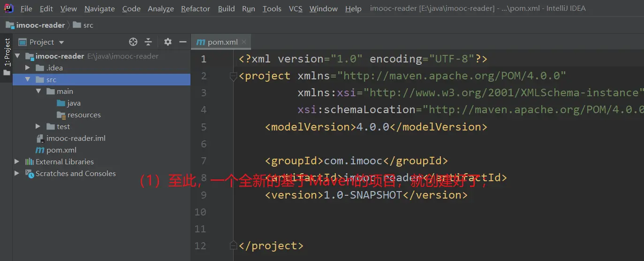Click the resources folder icon
Screen dimensions: 644x261
(x=61, y=115)
